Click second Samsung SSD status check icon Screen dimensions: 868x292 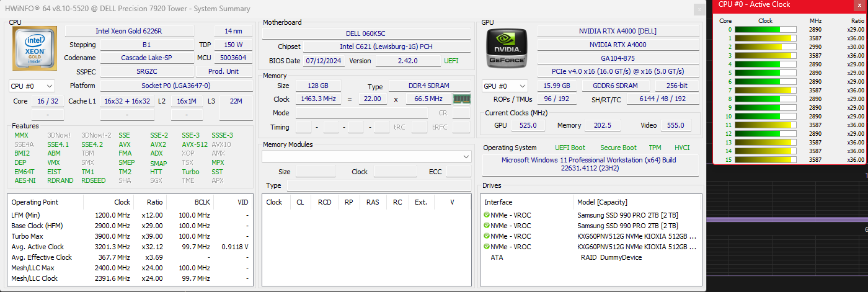487,226
